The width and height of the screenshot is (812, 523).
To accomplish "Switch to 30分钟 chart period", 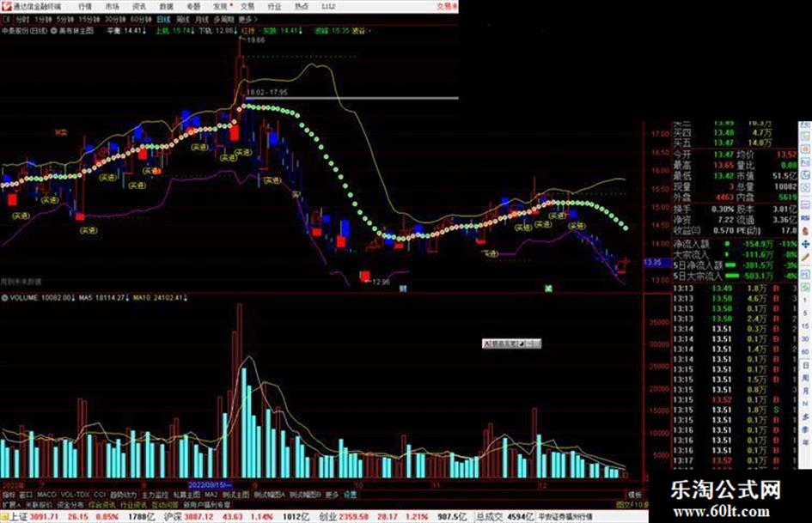I will (115, 19).
